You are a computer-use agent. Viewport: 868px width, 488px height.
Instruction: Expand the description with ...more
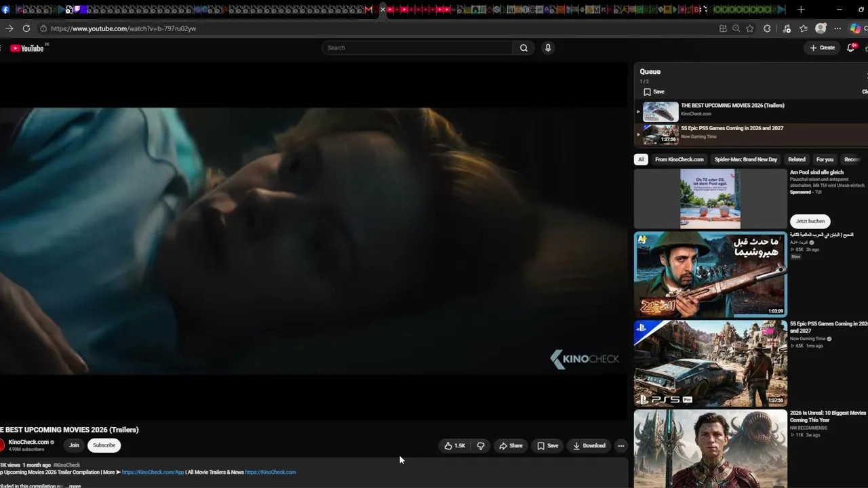pyautogui.click(x=75, y=485)
